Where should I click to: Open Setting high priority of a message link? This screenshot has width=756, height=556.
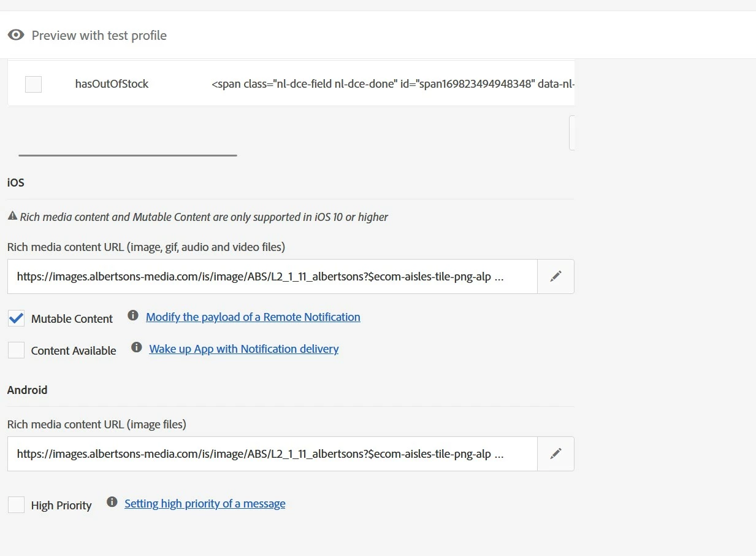[205, 504]
